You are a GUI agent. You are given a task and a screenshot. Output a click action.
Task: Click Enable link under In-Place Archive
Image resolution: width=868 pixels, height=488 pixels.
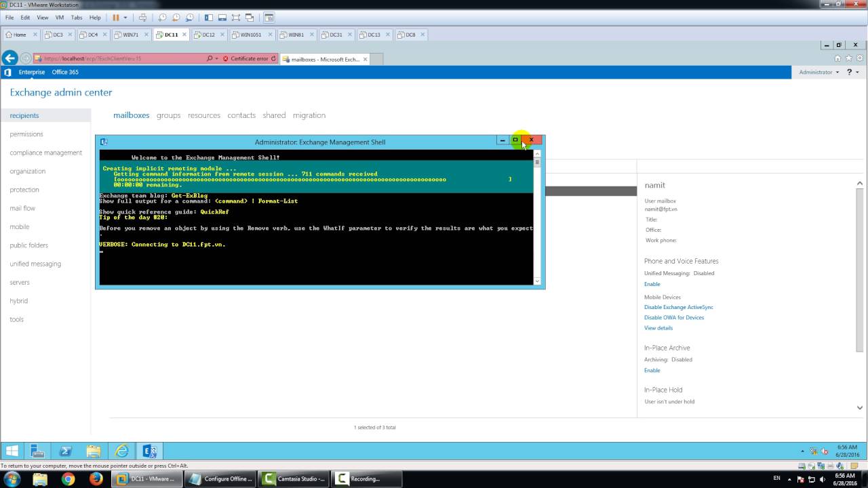point(652,370)
